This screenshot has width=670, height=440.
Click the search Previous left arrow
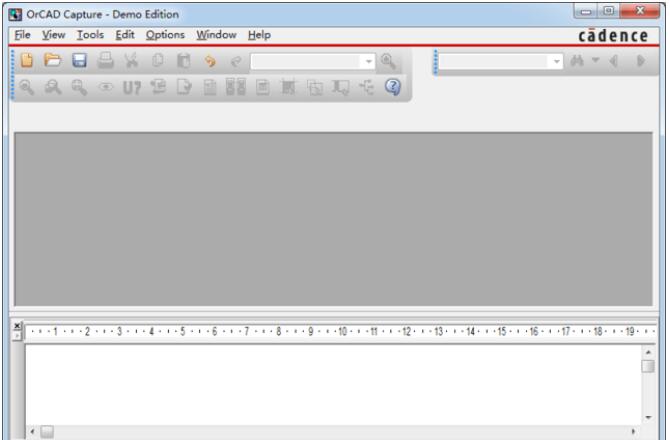pyautogui.click(x=614, y=61)
